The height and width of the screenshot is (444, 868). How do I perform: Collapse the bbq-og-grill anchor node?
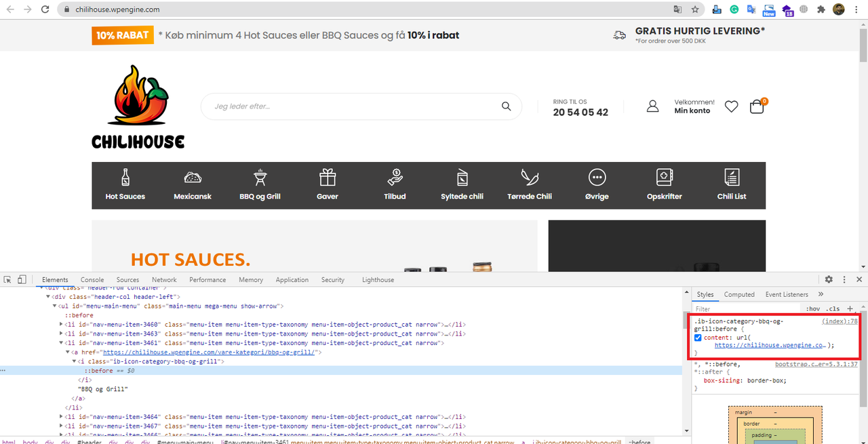tap(68, 352)
